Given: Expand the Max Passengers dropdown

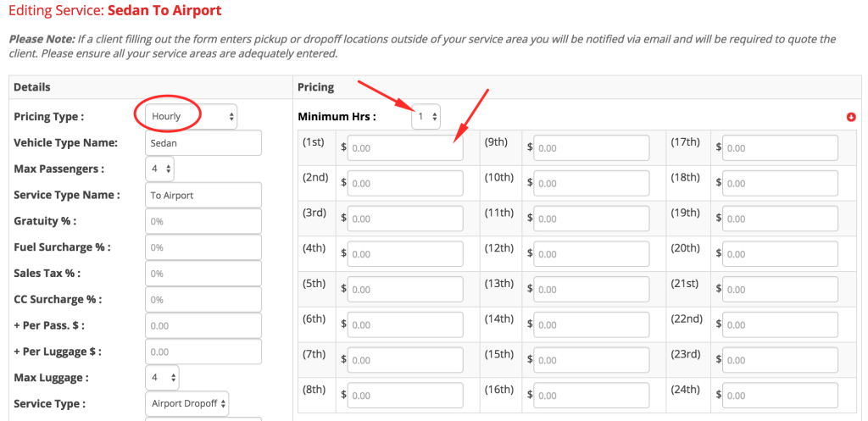Looking at the screenshot, I should click(160, 169).
